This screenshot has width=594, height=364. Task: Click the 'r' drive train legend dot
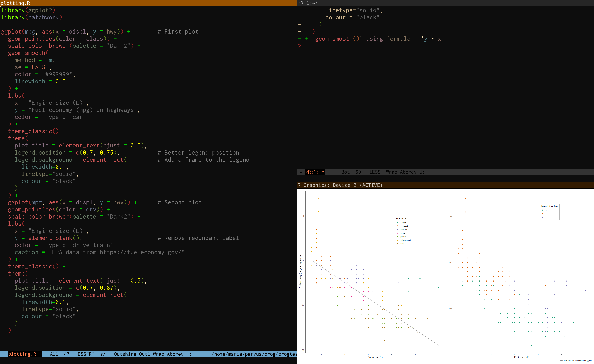pos(543,217)
